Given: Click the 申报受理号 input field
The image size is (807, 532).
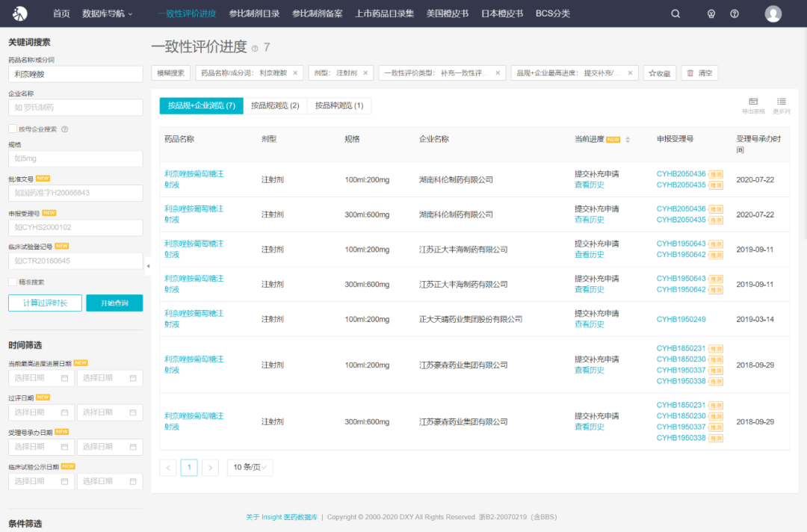Looking at the screenshot, I should click(x=75, y=227).
